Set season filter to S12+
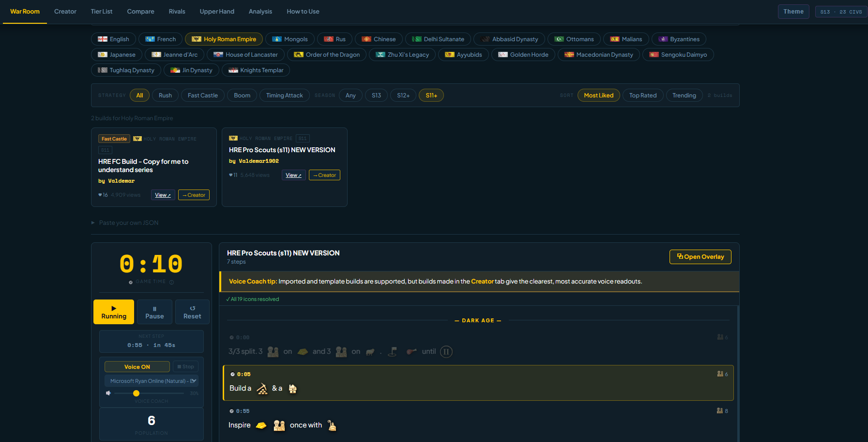Image resolution: width=868 pixels, height=442 pixels. point(403,95)
